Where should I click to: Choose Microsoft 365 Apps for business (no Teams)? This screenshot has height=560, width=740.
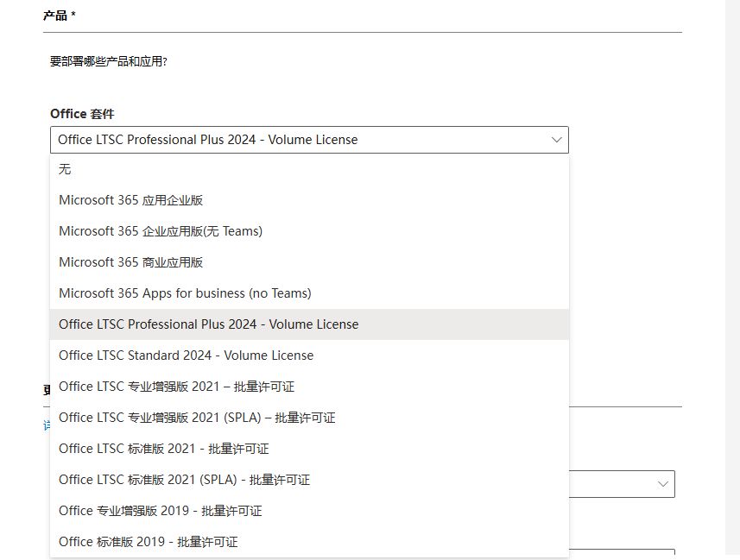click(185, 293)
